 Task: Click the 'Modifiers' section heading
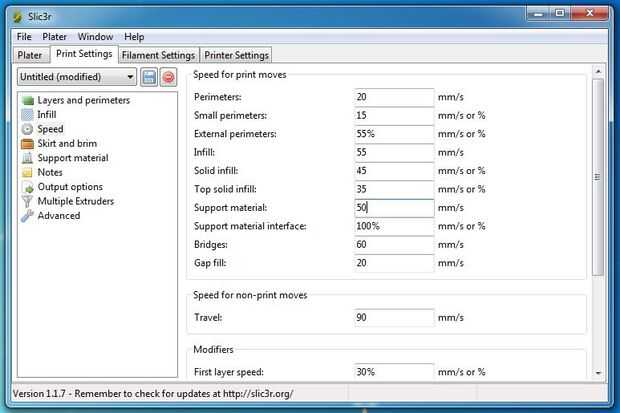pos(213,350)
